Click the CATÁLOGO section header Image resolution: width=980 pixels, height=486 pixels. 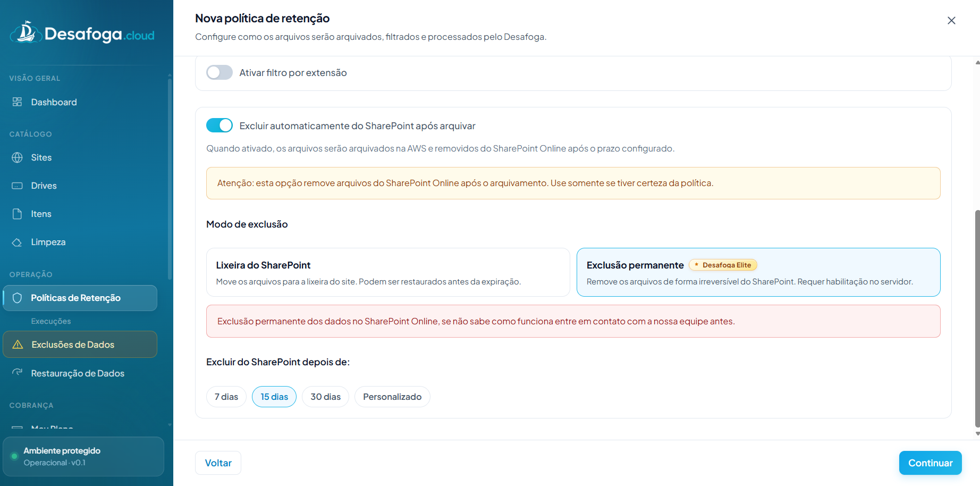30,134
